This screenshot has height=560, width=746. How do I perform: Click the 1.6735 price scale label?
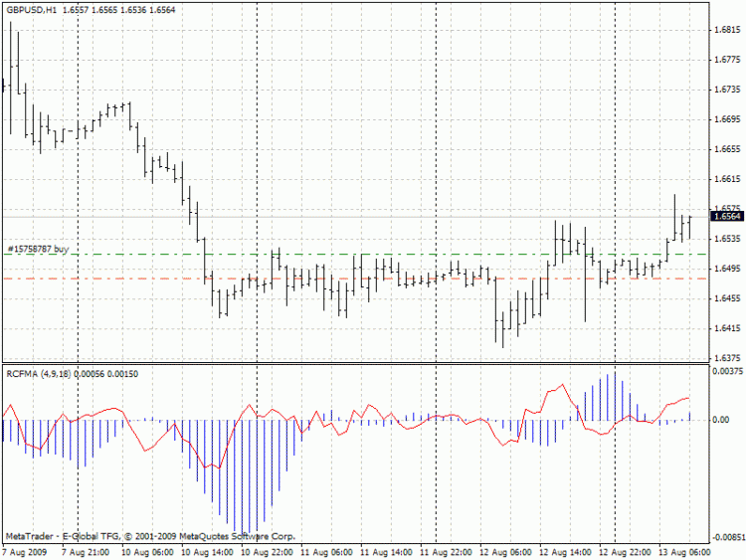point(725,90)
